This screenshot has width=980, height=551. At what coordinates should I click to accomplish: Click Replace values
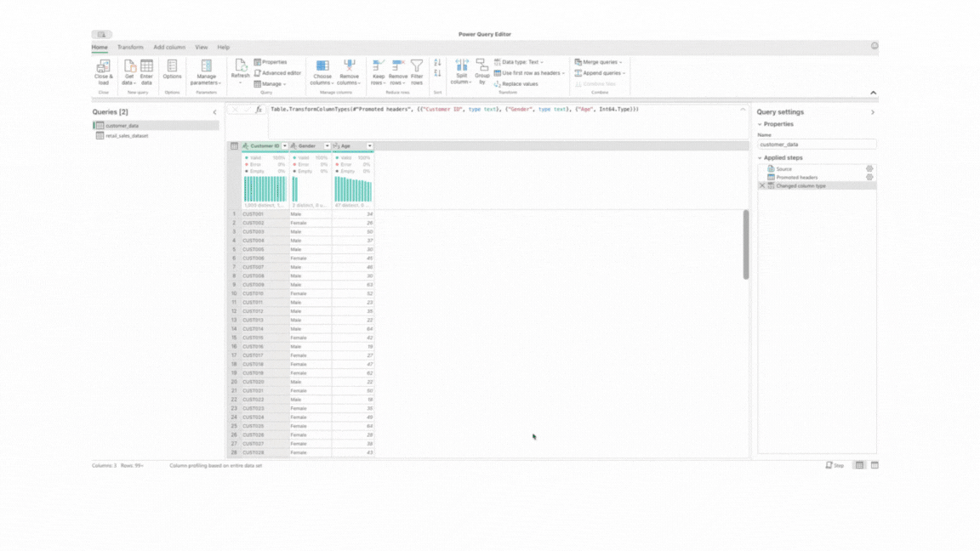click(x=516, y=83)
